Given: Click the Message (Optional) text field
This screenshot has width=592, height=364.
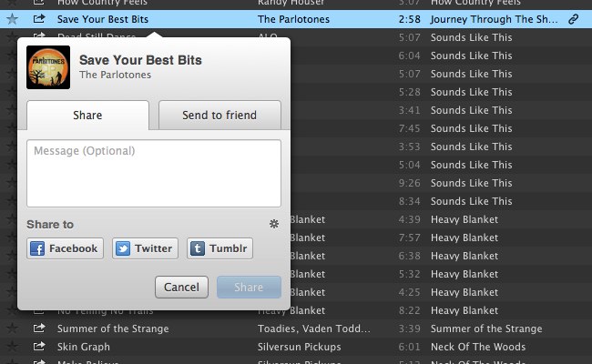Looking at the screenshot, I should [x=154, y=174].
